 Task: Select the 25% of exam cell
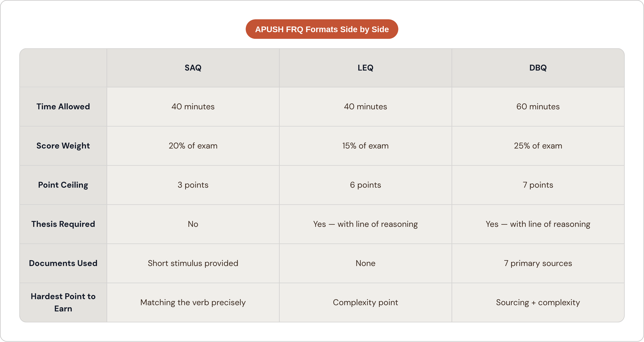tap(538, 146)
